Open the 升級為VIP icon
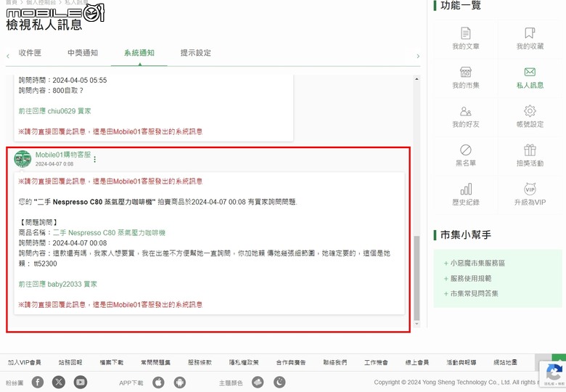The image size is (566, 392). (x=530, y=189)
